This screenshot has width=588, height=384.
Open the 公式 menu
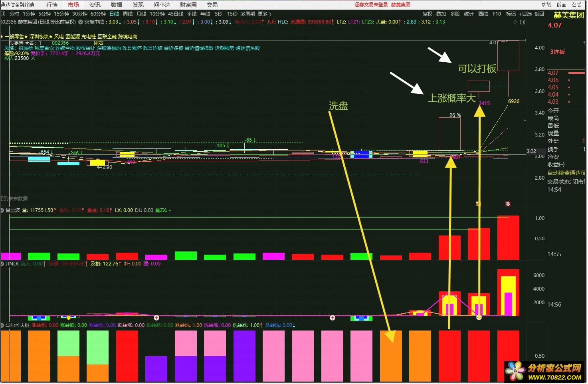point(577,5)
